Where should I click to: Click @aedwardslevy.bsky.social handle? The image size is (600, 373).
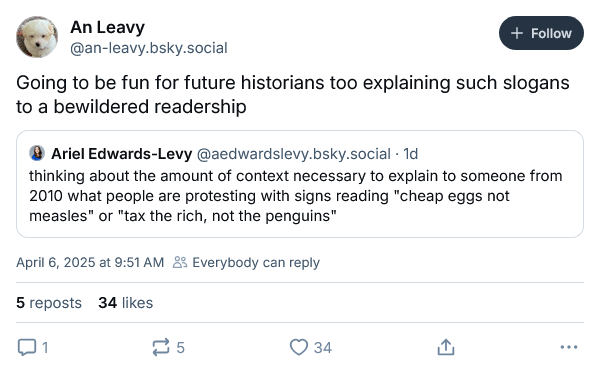(293, 154)
